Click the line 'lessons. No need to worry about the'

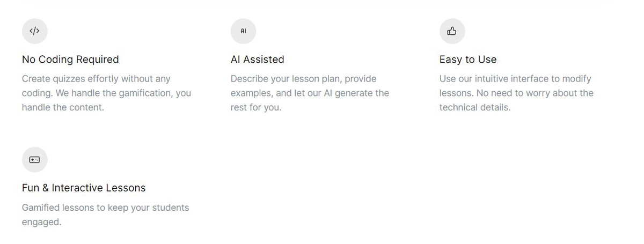click(x=516, y=93)
